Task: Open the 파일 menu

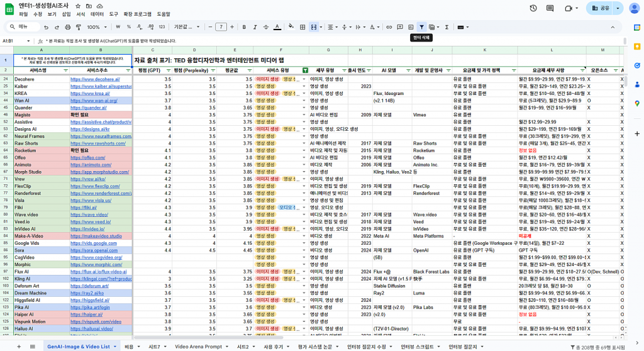Action: 23,14
